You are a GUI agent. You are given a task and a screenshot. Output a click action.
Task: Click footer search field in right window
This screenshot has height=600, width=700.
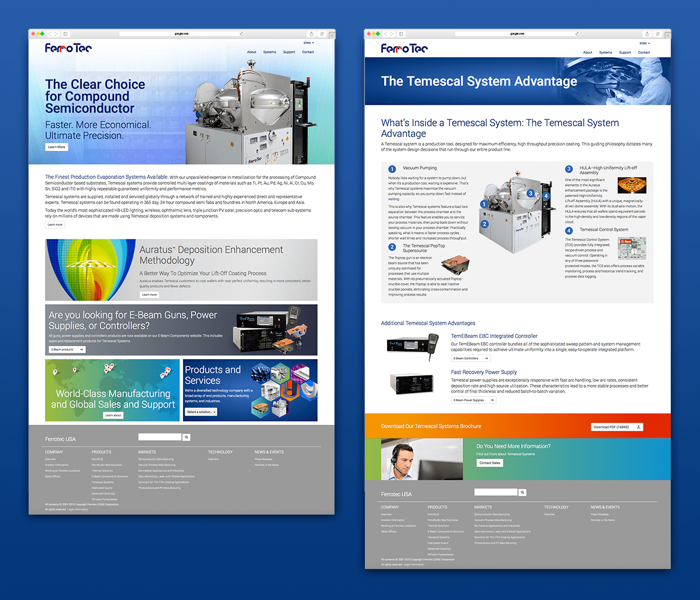click(495, 492)
